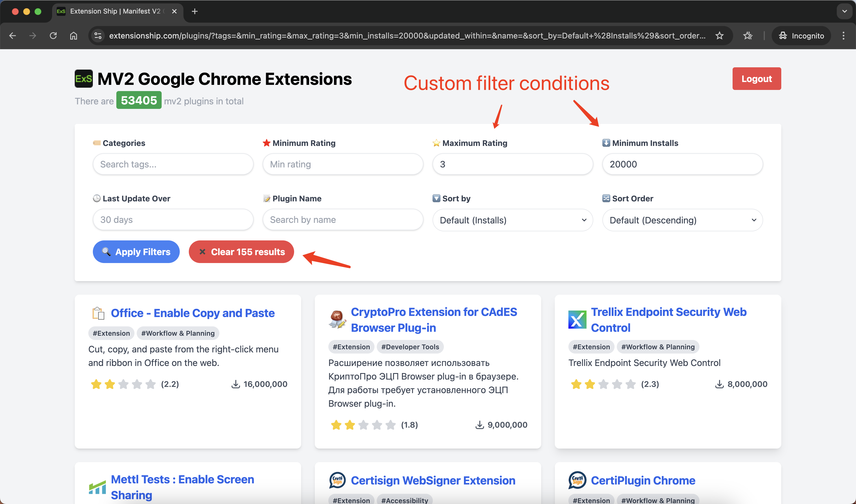The image size is (856, 504).
Task: Open a new tab with plus icon
Action: (195, 11)
